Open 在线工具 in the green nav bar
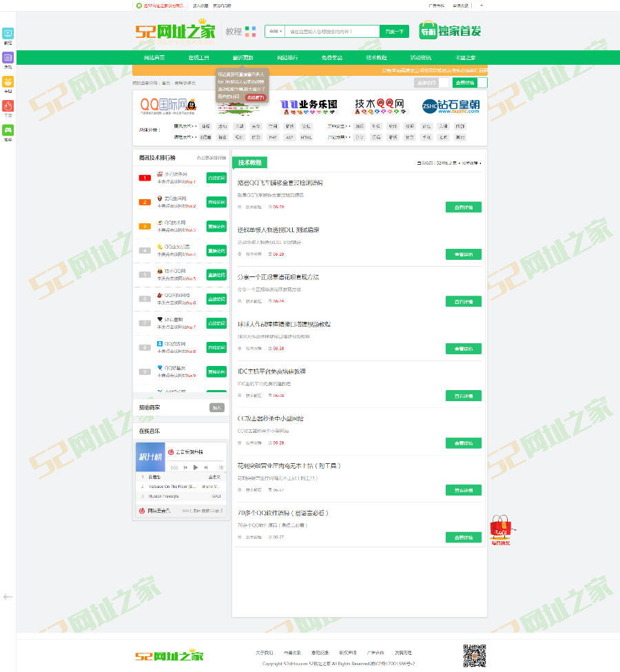 199,57
